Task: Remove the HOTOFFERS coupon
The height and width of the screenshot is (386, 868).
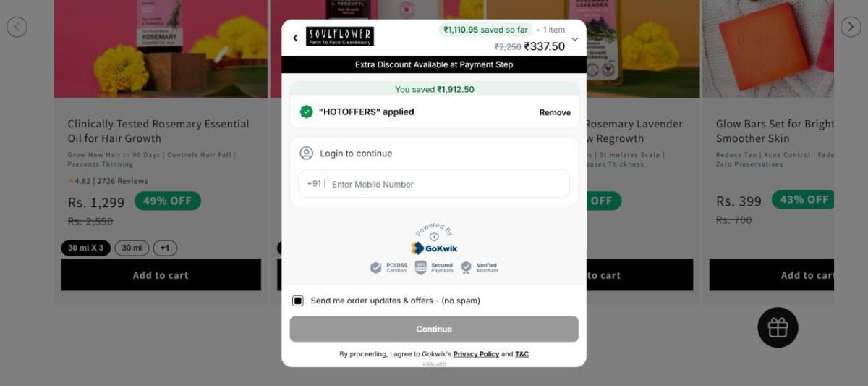Action: click(555, 112)
